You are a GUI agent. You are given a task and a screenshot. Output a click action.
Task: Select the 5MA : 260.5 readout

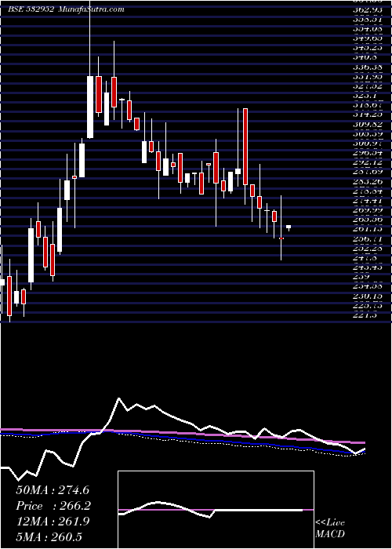click(49, 536)
